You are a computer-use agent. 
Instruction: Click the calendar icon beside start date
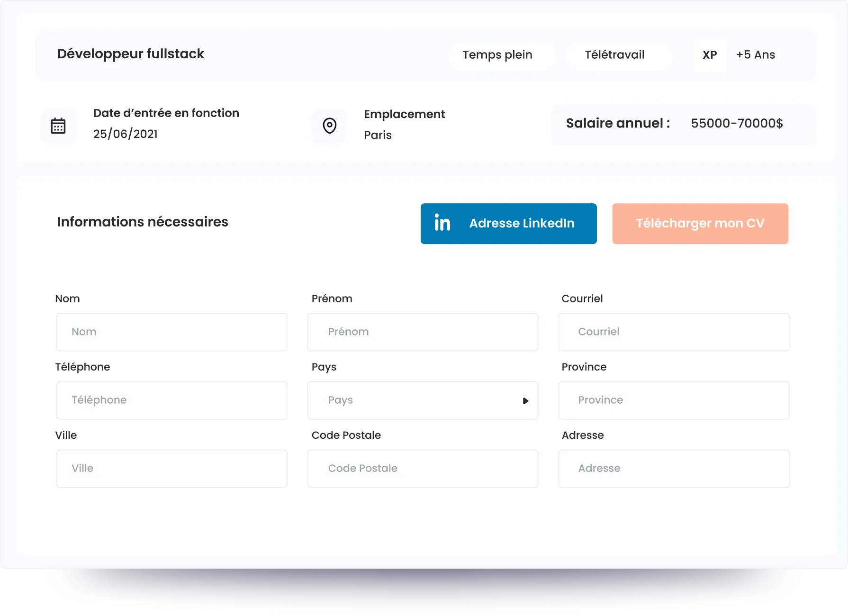58,126
